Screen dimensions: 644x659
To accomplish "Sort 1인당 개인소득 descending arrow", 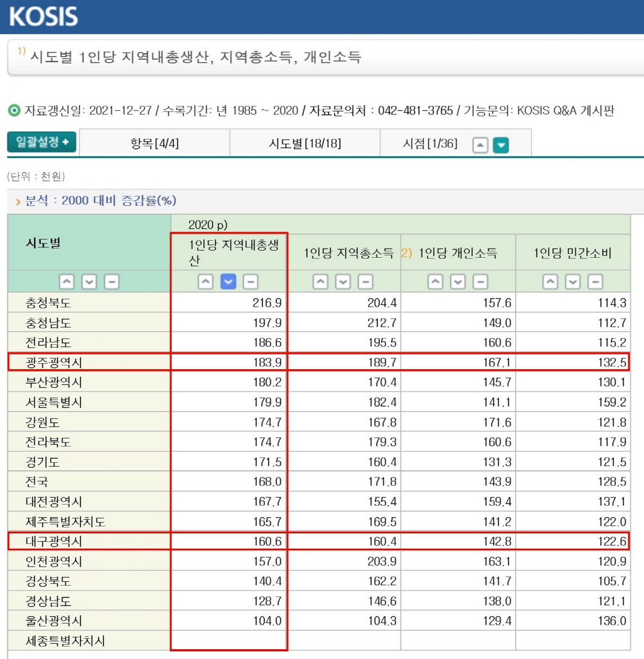I will click(x=458, y=282).
